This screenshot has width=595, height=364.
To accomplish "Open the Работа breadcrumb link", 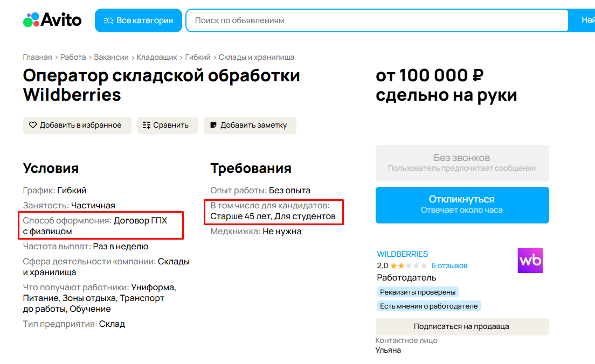I will (73, 57).
